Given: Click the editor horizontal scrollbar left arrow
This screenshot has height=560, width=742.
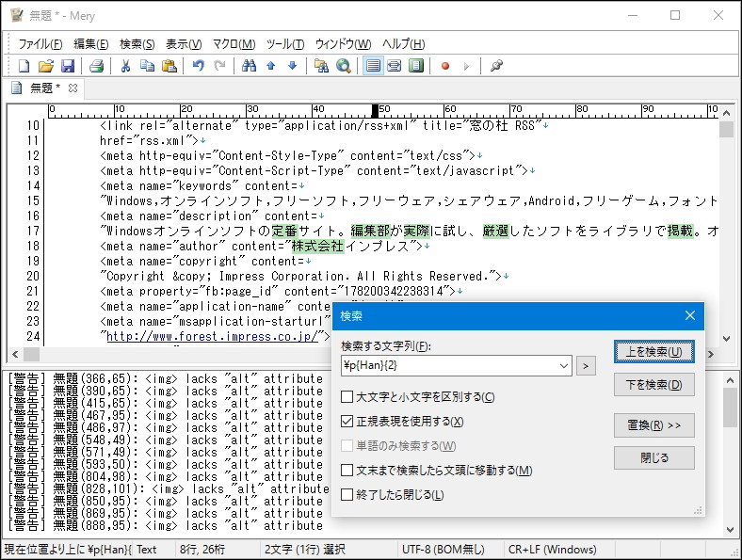Looking at the screenshot, I should tap(15, 354).
